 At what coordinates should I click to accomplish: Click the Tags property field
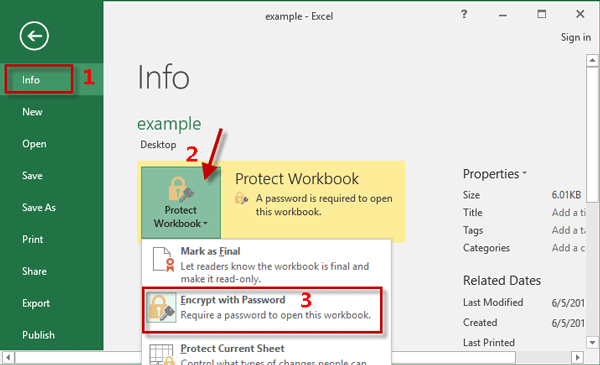pos(568,230)
